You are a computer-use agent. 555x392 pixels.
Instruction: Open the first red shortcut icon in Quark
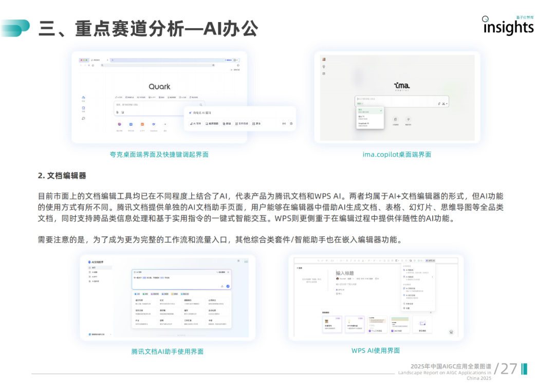pos(120,124)
